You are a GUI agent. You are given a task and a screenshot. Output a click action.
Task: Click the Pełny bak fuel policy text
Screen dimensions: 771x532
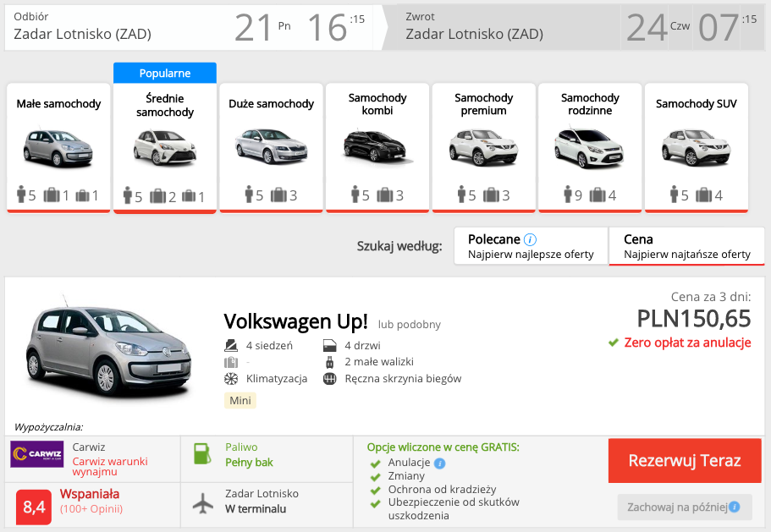249,463
